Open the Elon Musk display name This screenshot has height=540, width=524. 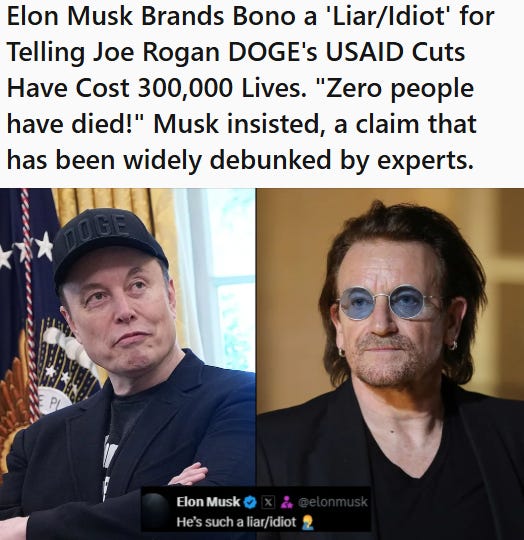click(x=208, y=502)
